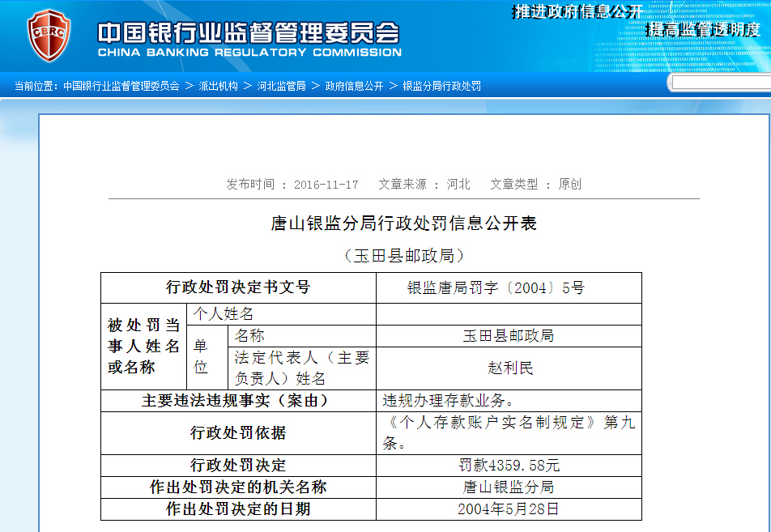
Task: Select the 行政处罚依据 label cell
Action: [x=238, y=433]
